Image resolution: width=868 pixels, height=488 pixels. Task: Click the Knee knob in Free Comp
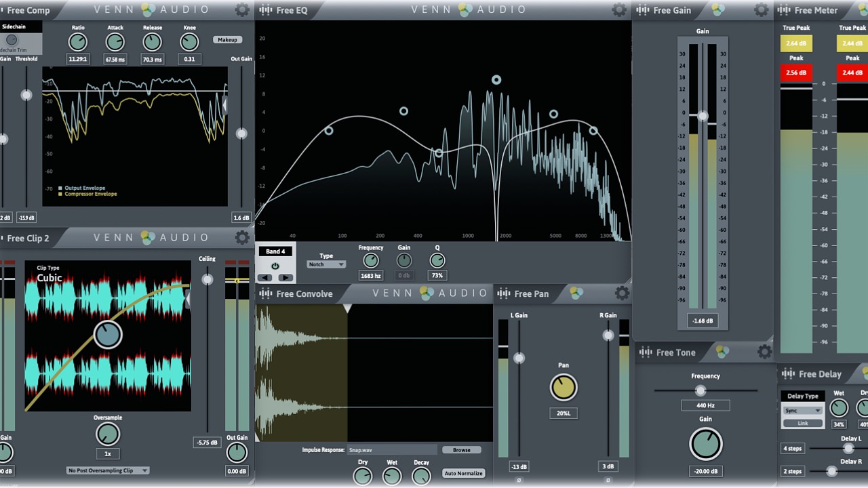tap(189, 42)
